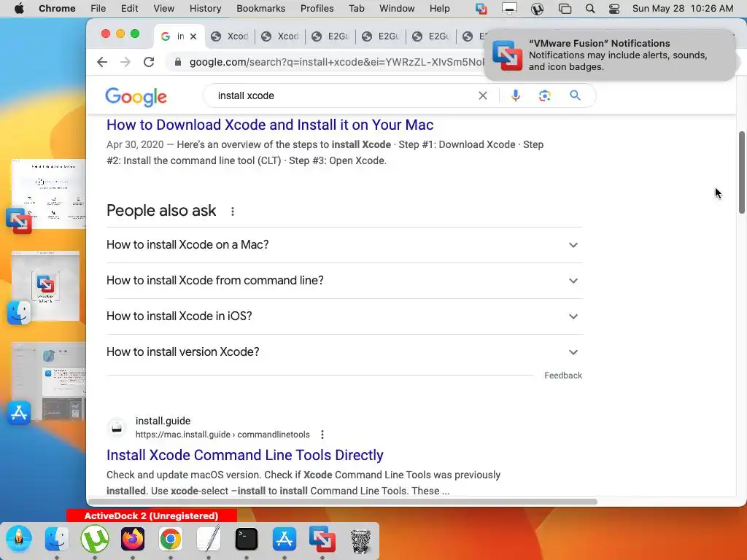Expand "How to install Xcode from command line?"
The image size is (747, 560).
pyautogui.click(x=344, y=281)
